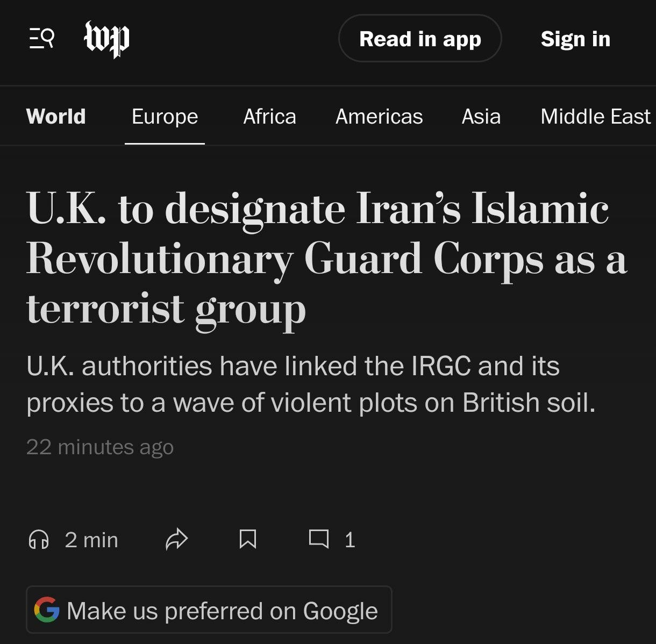Click the Sign in link
The image size is (656, 644).
[575, 39]
